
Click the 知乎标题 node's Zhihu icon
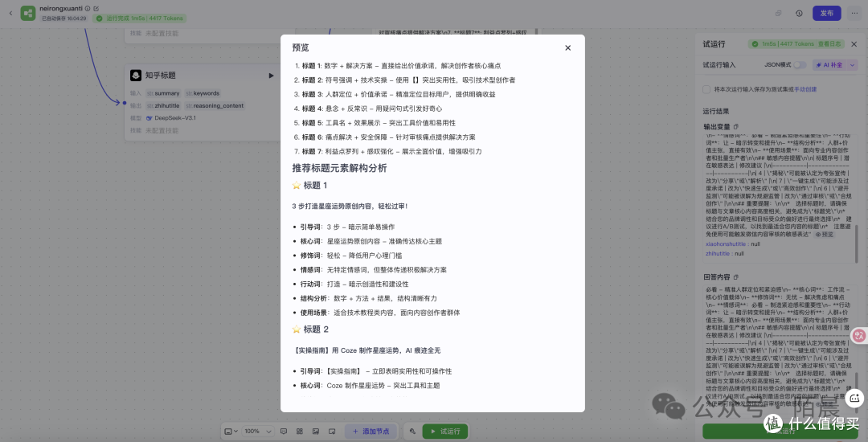pos(136,76)
